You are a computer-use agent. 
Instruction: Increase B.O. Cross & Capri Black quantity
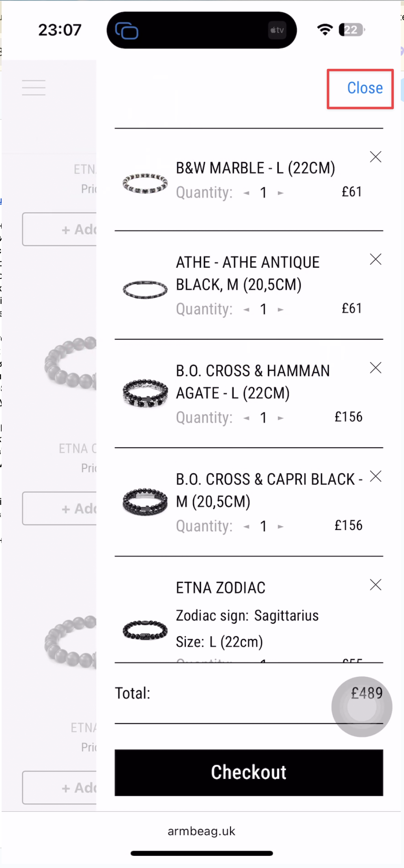tap(280, 527)
